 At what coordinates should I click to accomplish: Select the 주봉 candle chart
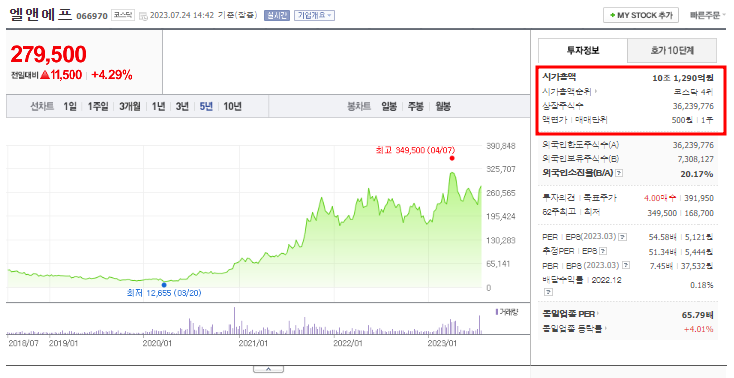point(416,106)
